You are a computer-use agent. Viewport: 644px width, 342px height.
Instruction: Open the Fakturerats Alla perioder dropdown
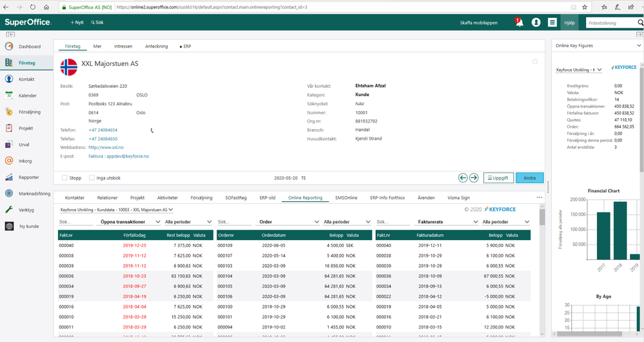(x=506, y=222)
